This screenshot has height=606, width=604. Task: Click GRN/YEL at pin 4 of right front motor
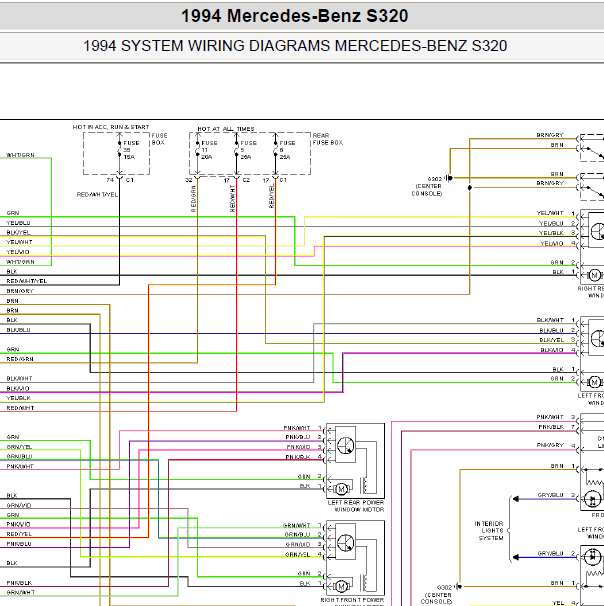298,555
